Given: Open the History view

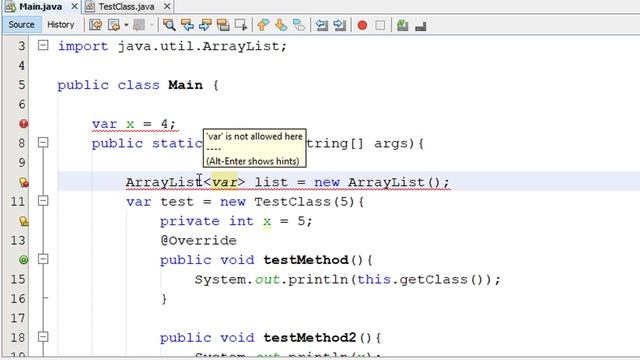Looking at the screenshot, I should 60,25.
